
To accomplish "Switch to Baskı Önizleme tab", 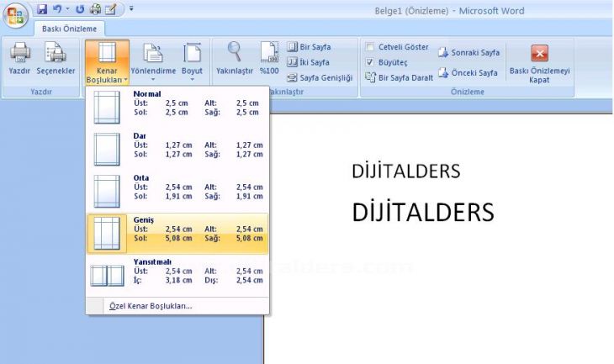I will pyautogui.click(x=69, y=29).
